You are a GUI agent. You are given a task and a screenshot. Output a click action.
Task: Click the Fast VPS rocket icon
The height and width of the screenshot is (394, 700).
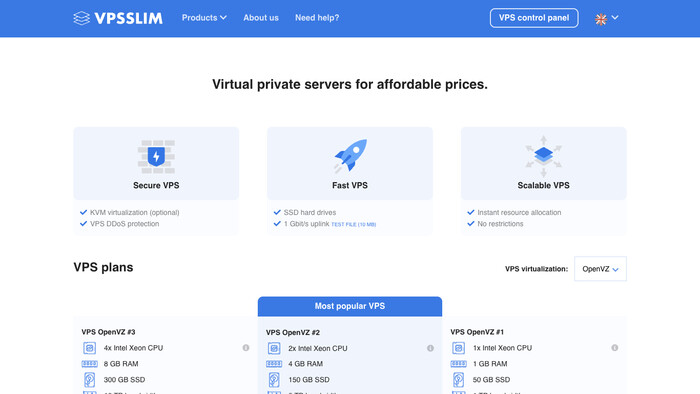pos(350,155)
